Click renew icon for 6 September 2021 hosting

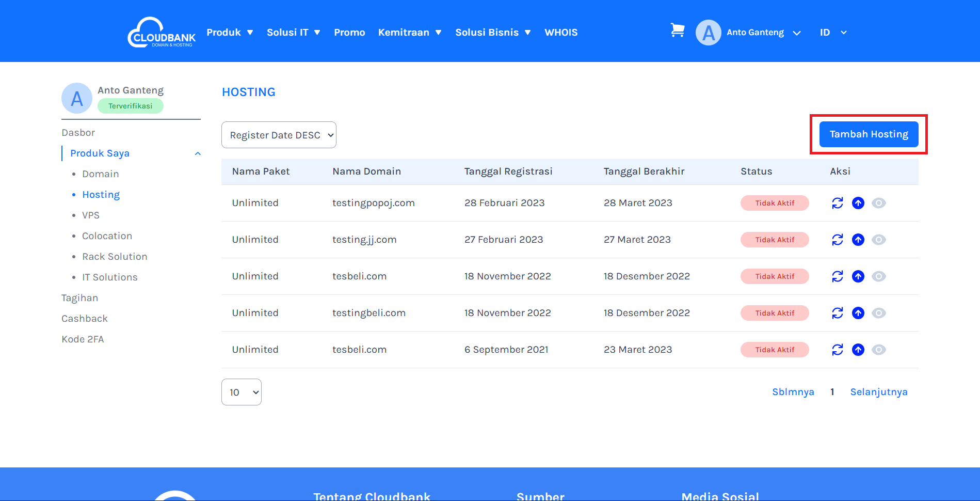tap(837, 350)
